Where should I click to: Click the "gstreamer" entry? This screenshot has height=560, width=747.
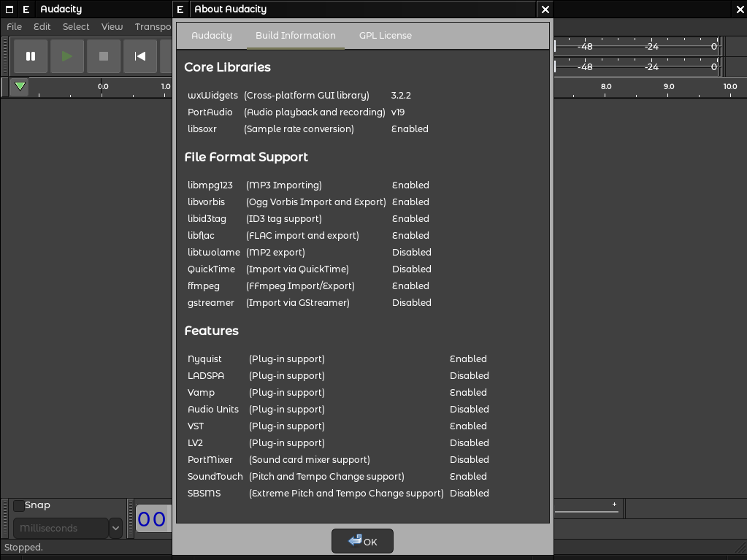pos(211,303)
